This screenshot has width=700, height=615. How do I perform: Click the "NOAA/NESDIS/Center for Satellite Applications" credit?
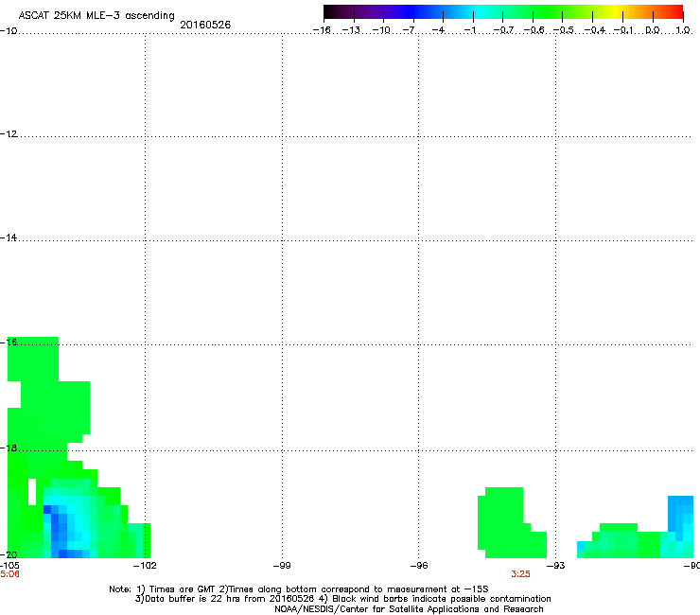(409, 609)
